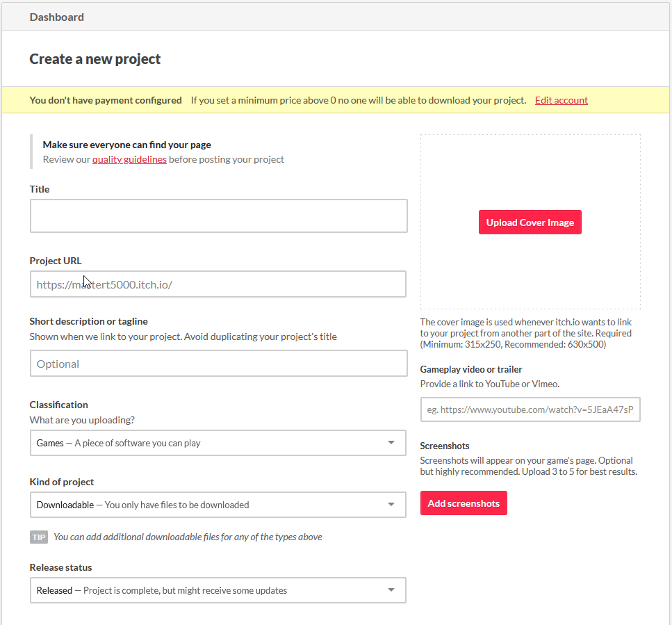Click the Upload Cover Image button

(x=530, y=222)
